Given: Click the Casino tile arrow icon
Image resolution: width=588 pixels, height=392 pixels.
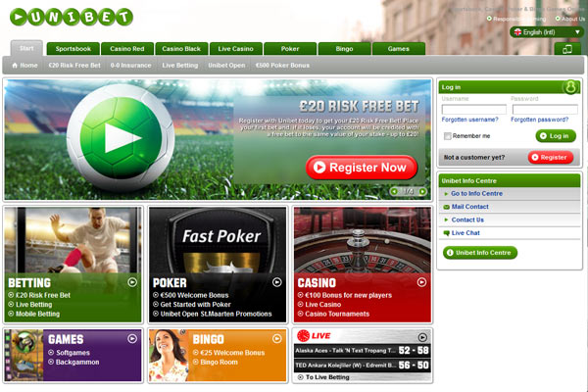Looking at the screenshot, I should 421,282.
